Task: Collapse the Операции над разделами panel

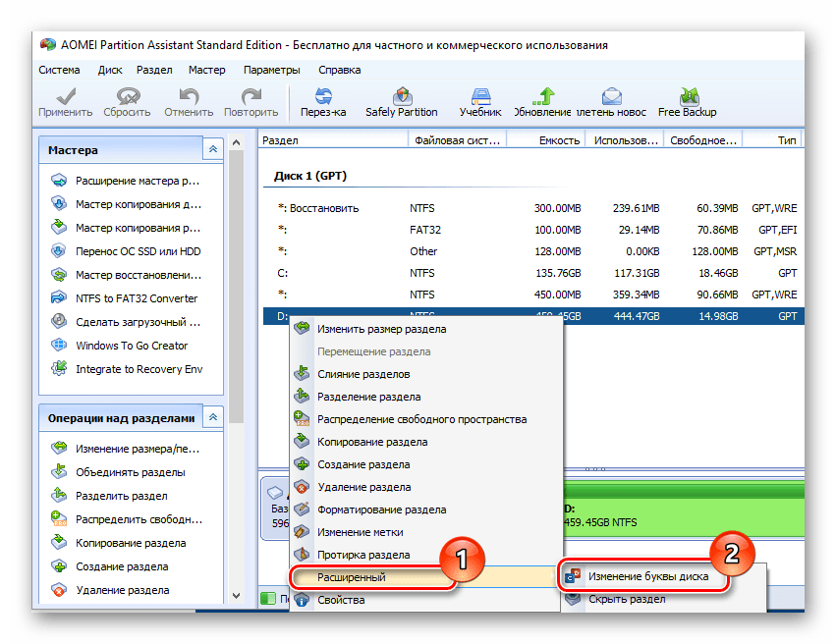Action: point(212,417)
